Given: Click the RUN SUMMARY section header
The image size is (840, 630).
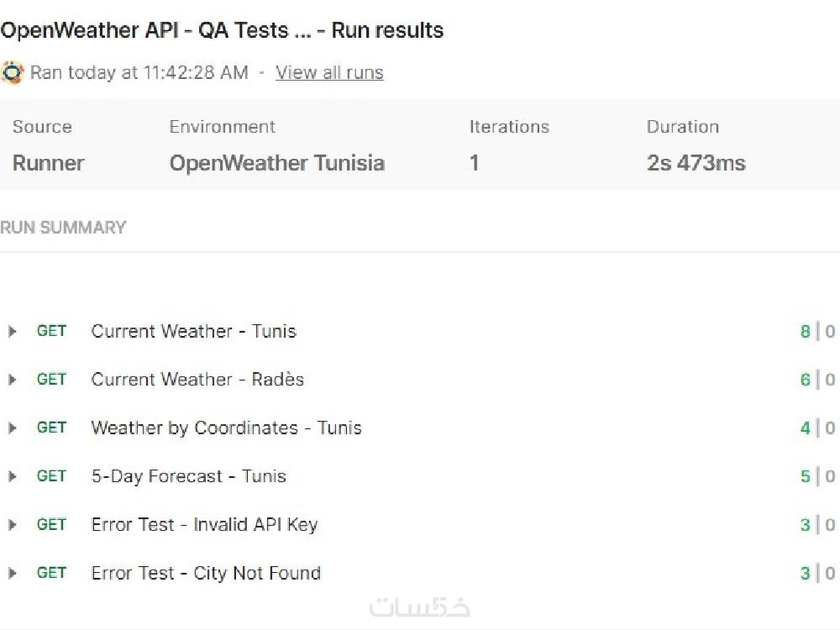Looking at the screenshot, I should coord(63,228).
